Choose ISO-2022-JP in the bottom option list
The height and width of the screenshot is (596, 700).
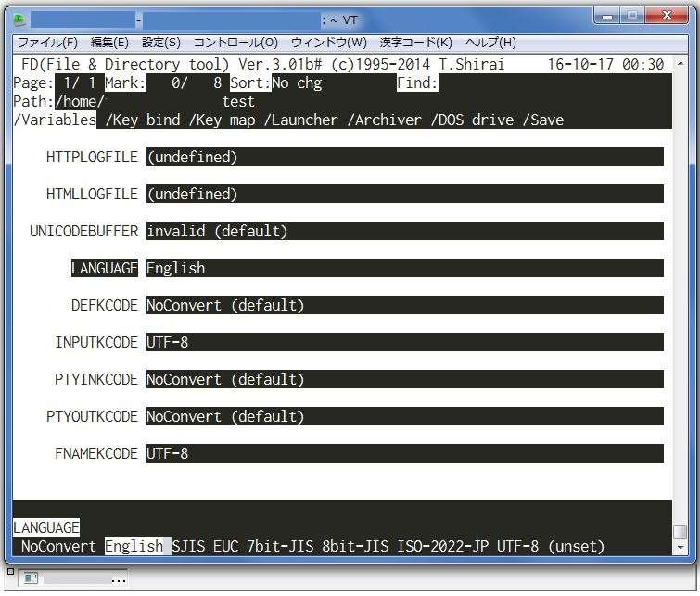tap(443, 547)
